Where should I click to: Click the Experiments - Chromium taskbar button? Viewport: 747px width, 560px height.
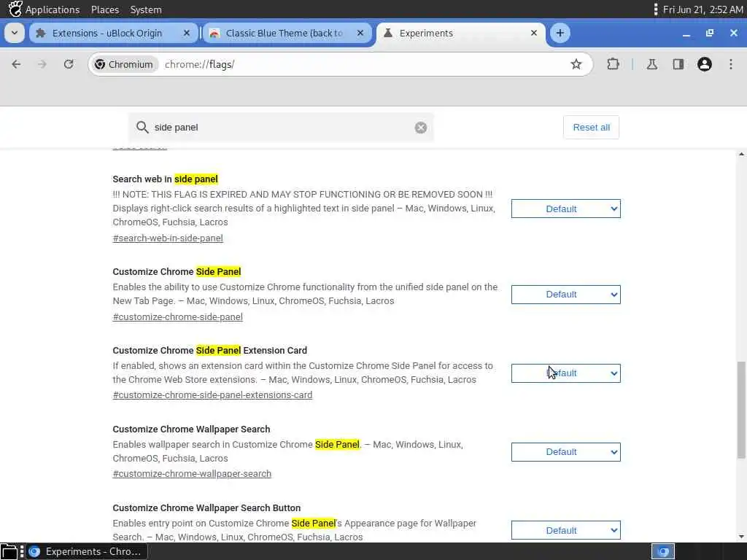(x=86, y=552)
